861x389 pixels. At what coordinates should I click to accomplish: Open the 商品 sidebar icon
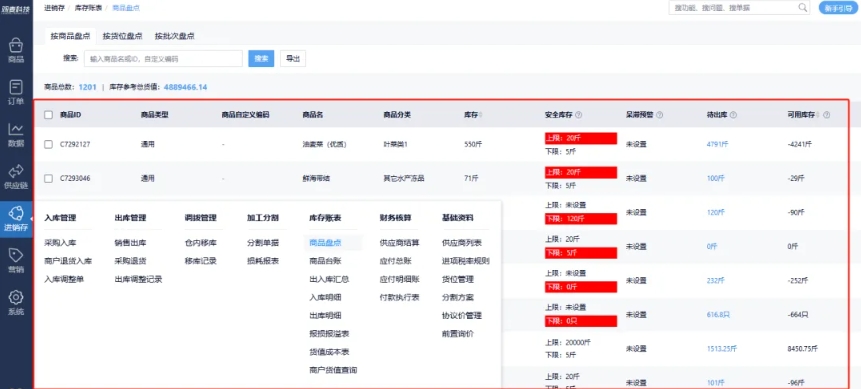[x=16, y=50]
